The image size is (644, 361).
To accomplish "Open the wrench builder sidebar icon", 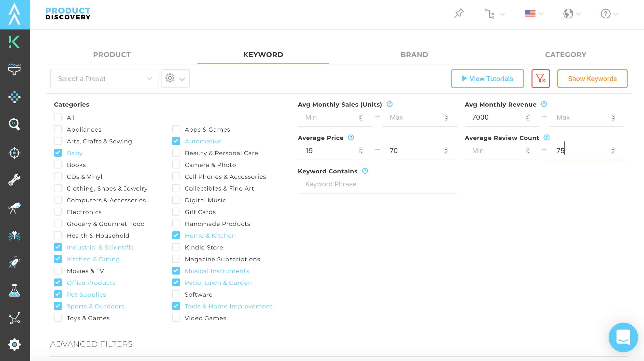I will click(14, 180).
